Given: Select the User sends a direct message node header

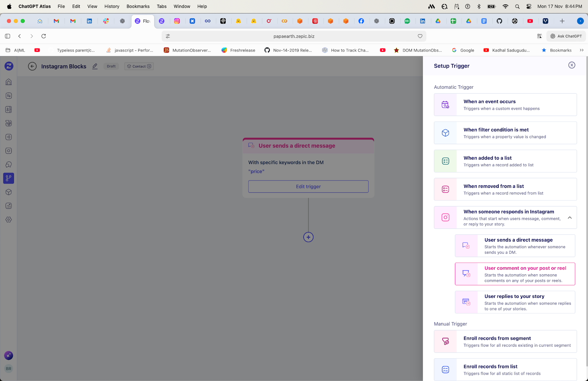Looking at the screenshot, I should coord(308,146).
